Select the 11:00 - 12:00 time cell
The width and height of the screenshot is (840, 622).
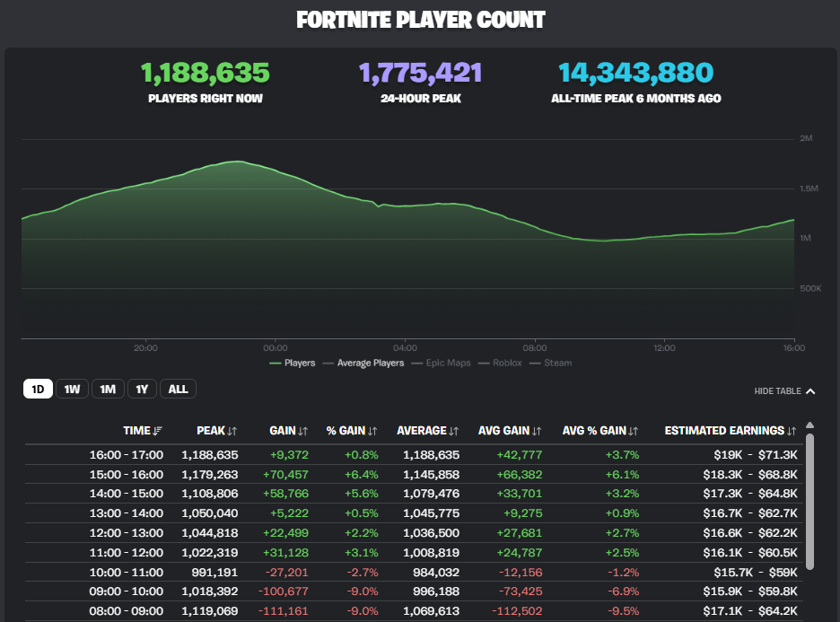[x=127, y=553]
